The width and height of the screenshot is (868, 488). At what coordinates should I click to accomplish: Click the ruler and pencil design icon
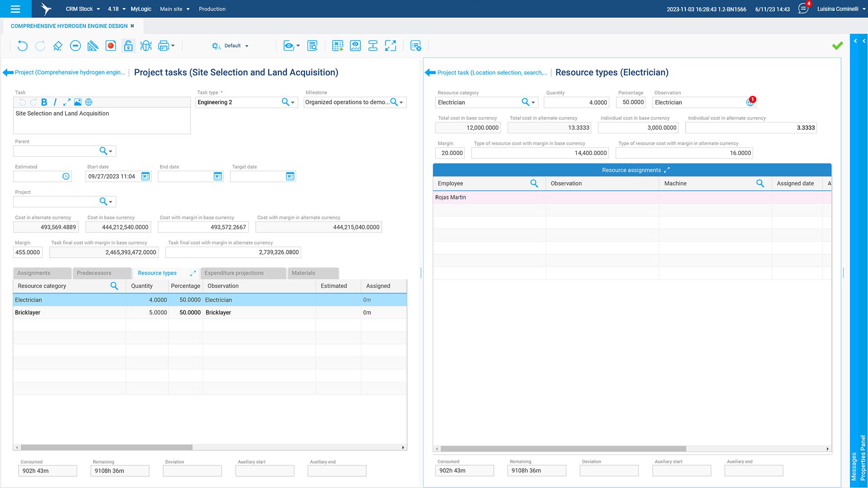pyautogui.click(x=93, y=46)
